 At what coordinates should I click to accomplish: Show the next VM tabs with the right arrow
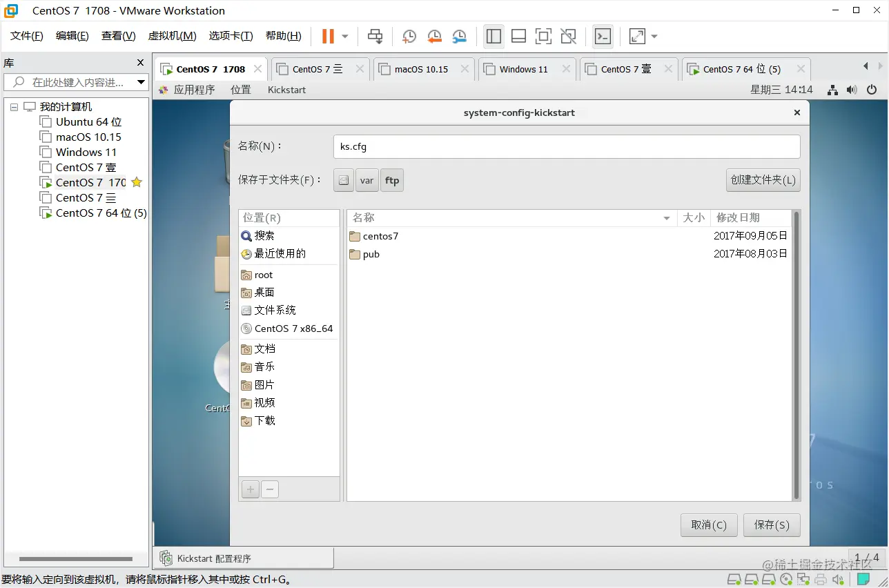[881, 66]
